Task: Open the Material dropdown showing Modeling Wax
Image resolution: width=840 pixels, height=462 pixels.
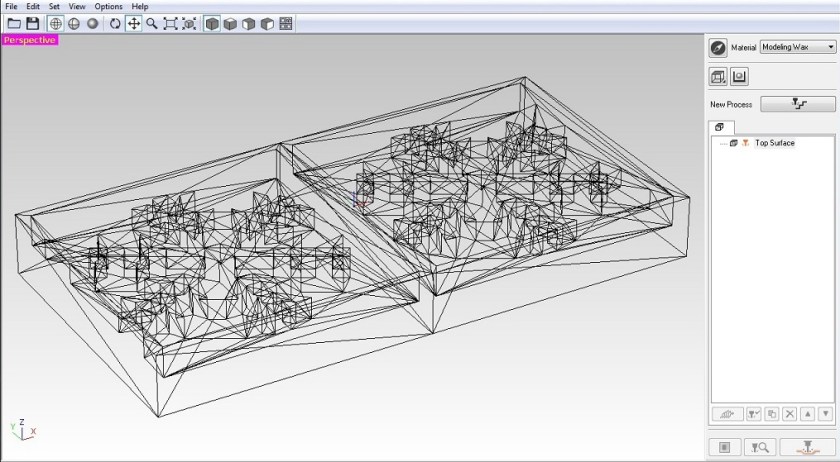Action: coord(797,47)
